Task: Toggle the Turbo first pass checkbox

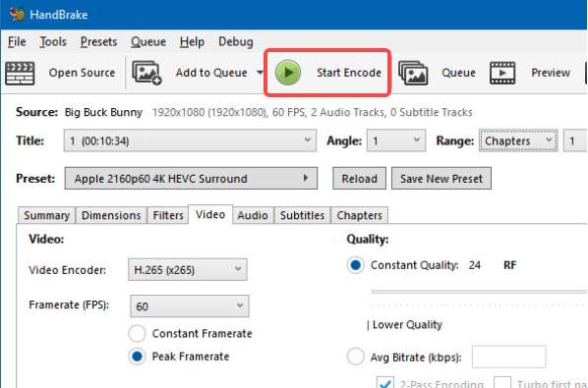Action: click(x=502, y=382)
